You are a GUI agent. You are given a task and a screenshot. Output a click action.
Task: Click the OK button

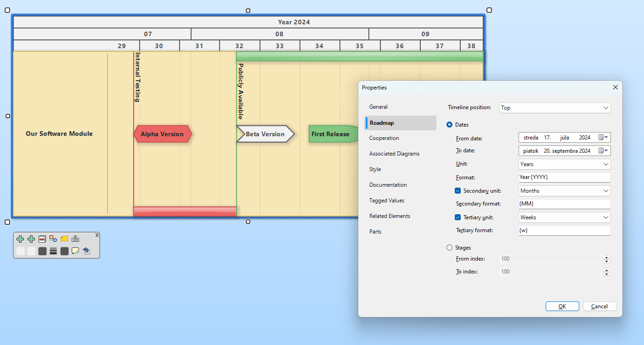coord(562,306)
